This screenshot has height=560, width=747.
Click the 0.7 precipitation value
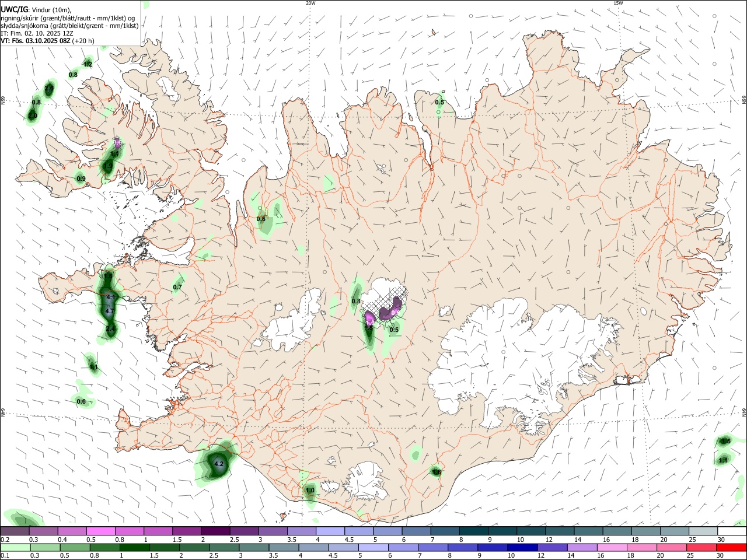point(177,287)
